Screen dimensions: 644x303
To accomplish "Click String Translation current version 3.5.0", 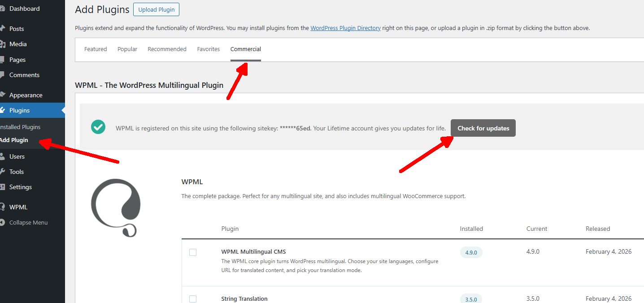I will click(533, 299).
